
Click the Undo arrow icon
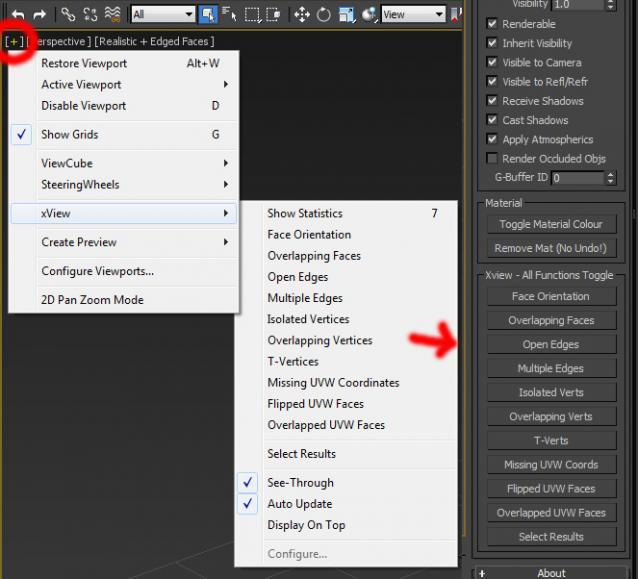coord(18,15)
